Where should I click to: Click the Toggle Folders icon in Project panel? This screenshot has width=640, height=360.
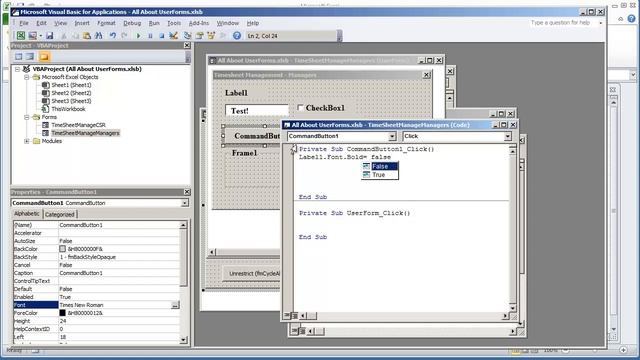pyautogui.click(x=44, y=56)
